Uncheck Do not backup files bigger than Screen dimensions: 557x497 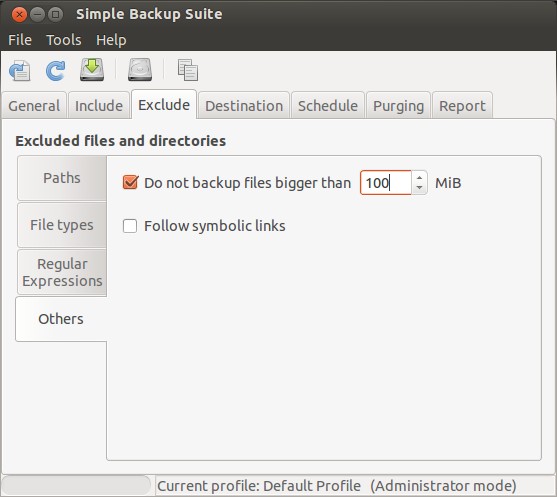pyautogui.click(x=130, y=183)
